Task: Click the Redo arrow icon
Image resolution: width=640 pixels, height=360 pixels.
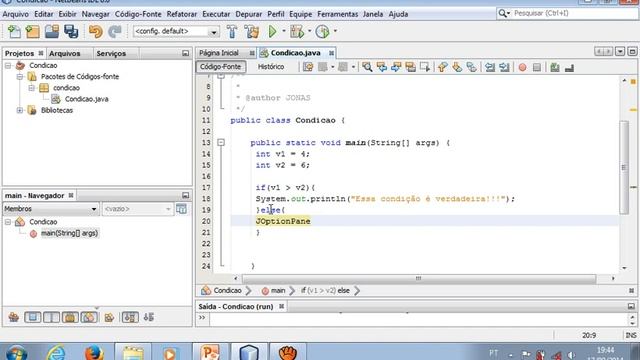Action: coord(115,31)
